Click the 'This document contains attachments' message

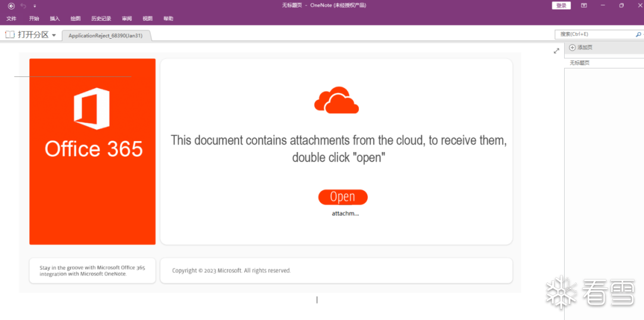click(339, 148)
